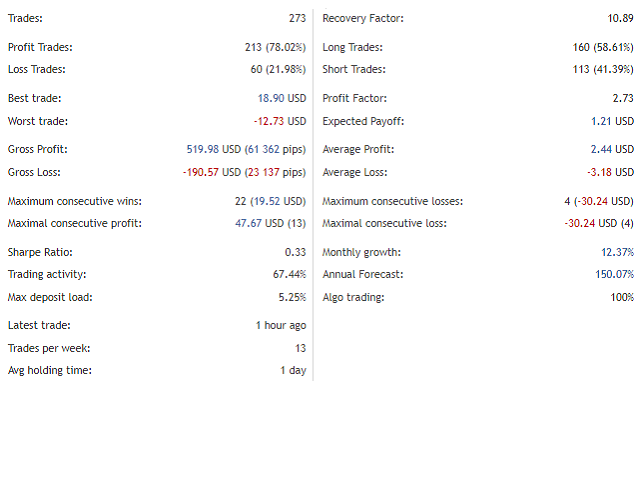Click the Avg holding time label
This screenshot has height=480, width=640.
[49, 371]
